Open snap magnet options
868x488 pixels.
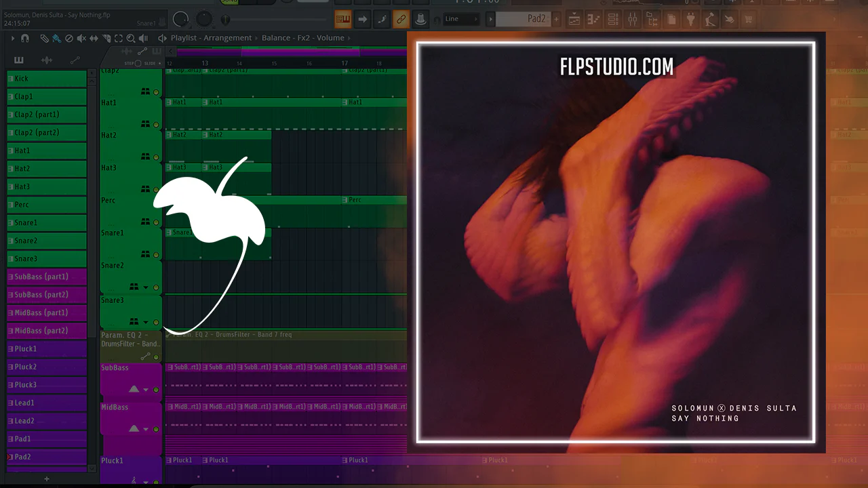pos(25,39)
